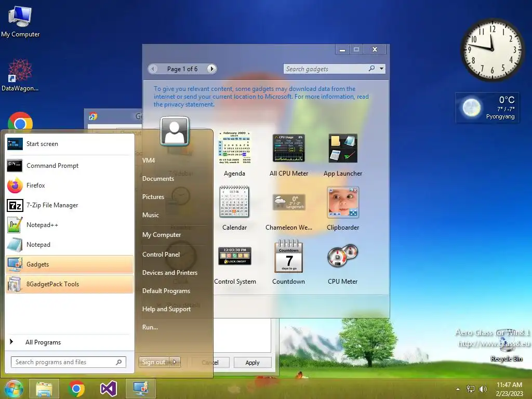Viewport: 532px width, 399px height.
Task: Open network tray icon
Action: click(470, 389)
